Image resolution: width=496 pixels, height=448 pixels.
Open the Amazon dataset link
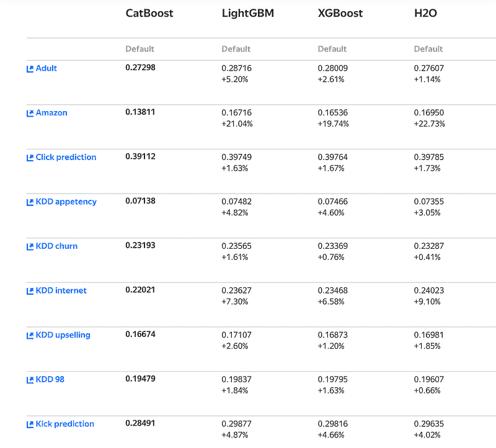pos(51,113)
